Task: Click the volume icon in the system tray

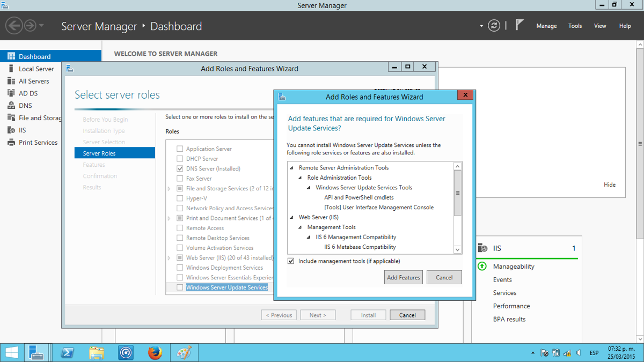Action: pyautogui.click(x=578, y=352)
